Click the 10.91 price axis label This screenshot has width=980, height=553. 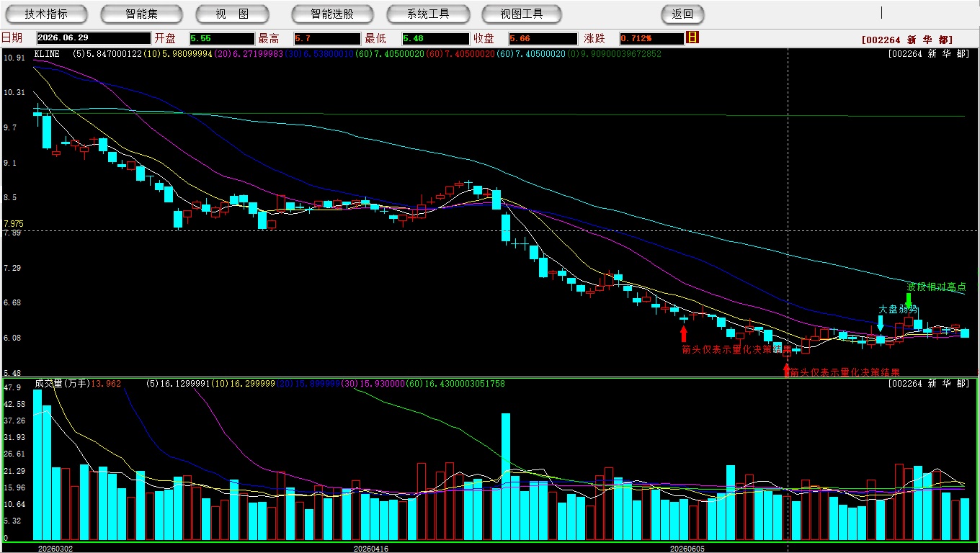(14, 58)
